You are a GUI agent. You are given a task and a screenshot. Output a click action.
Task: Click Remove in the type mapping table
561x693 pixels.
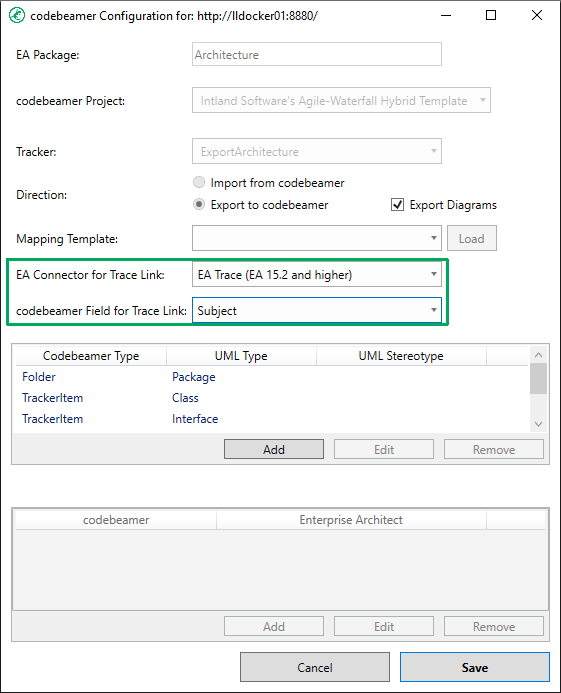point(494,449)
